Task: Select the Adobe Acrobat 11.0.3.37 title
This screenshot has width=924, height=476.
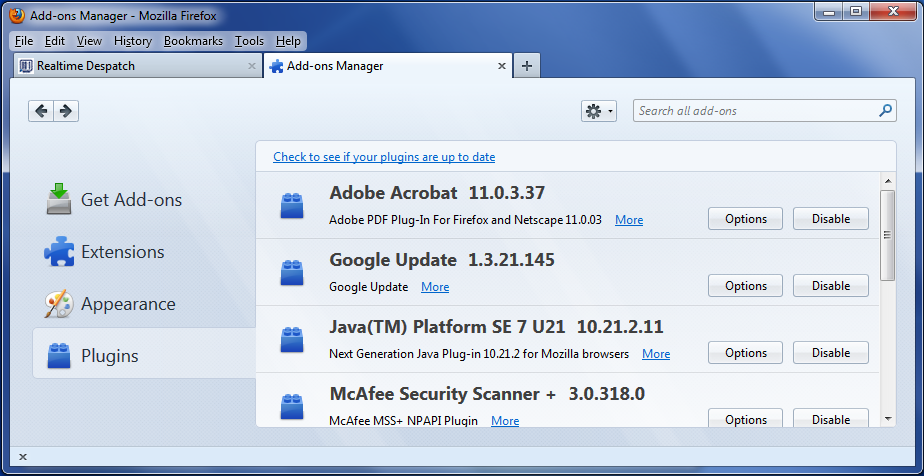Action: coord(437,193)
